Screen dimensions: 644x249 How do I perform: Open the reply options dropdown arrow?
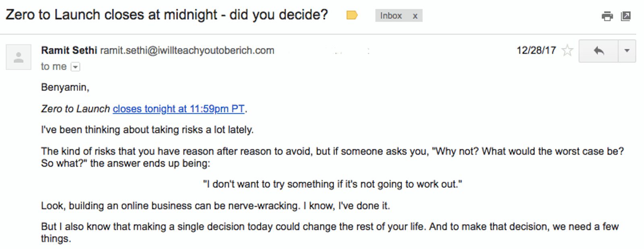click(x=626, y=52)
